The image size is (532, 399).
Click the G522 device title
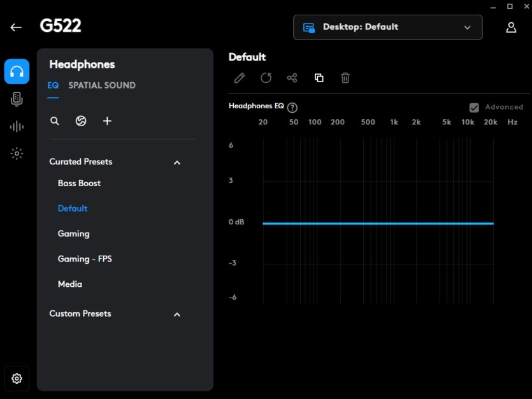[61, 25]
